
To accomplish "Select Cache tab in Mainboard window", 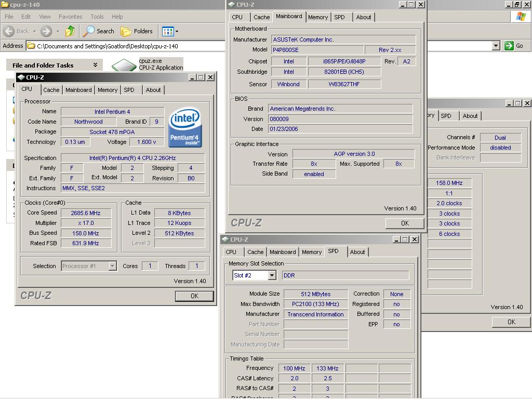I will point(262,17).
